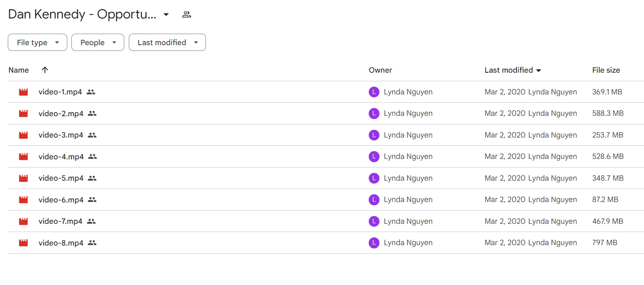Click shared people icon beside video-4.mp4
644x285 pixels.
point(93,156)
